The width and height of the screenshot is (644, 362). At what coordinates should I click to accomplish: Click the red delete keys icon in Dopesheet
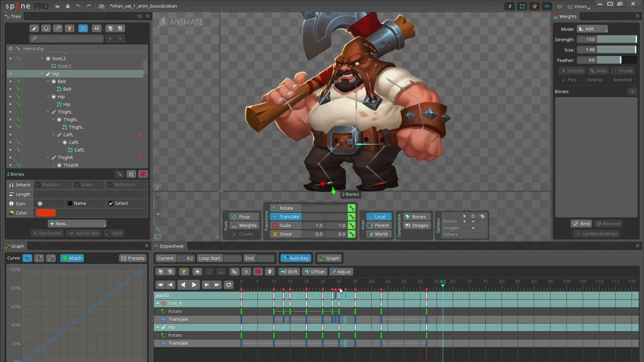click(258, 271)
